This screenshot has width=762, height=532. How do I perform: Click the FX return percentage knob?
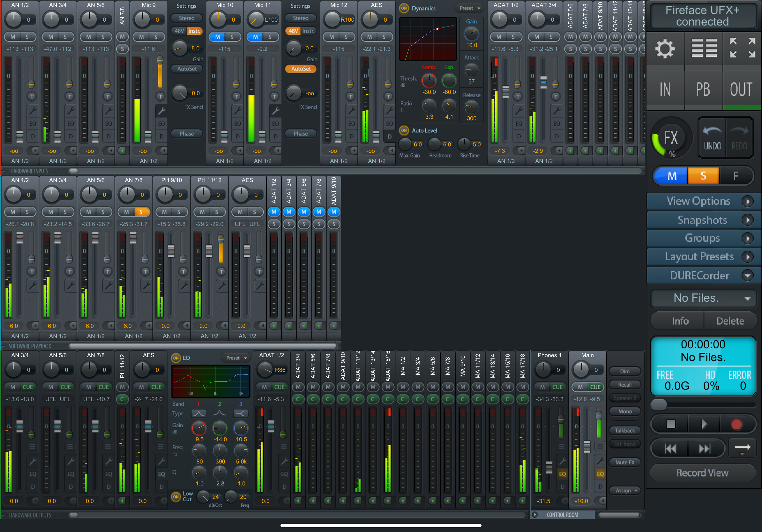[671, 138]
